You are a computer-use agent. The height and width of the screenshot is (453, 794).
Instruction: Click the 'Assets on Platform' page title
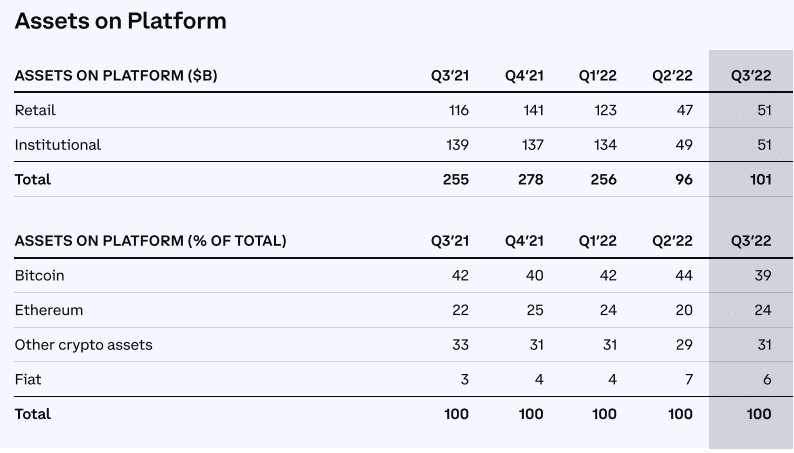(120, 20)
